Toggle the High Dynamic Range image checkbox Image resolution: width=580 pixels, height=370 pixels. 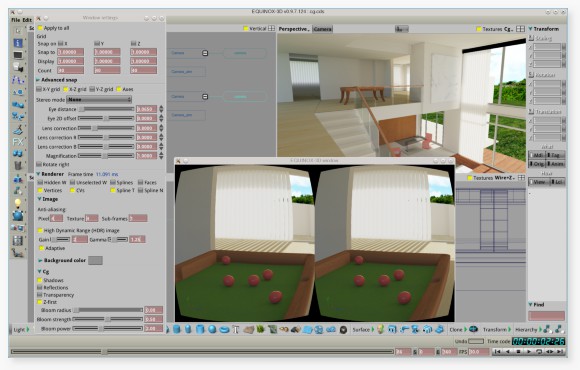pyautogui.click(x=40, y=230)
